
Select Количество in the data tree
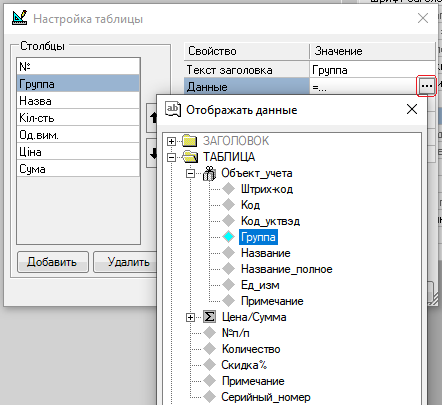251,349
